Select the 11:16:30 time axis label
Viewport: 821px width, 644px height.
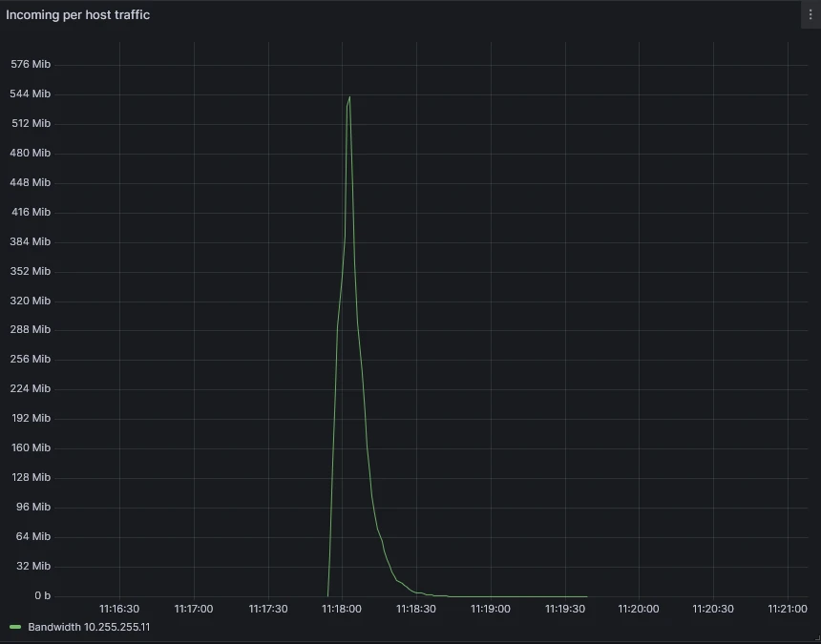tap(119, 609)
